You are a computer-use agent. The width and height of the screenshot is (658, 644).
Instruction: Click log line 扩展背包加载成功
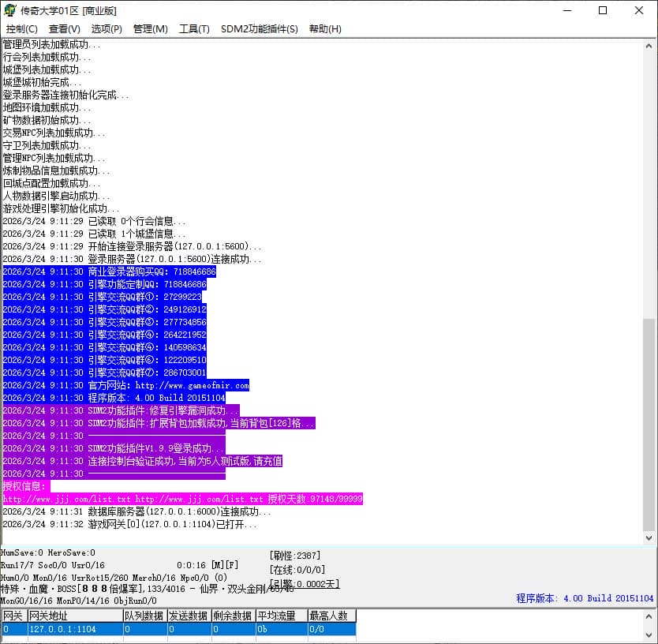click(x=159, y=423)
